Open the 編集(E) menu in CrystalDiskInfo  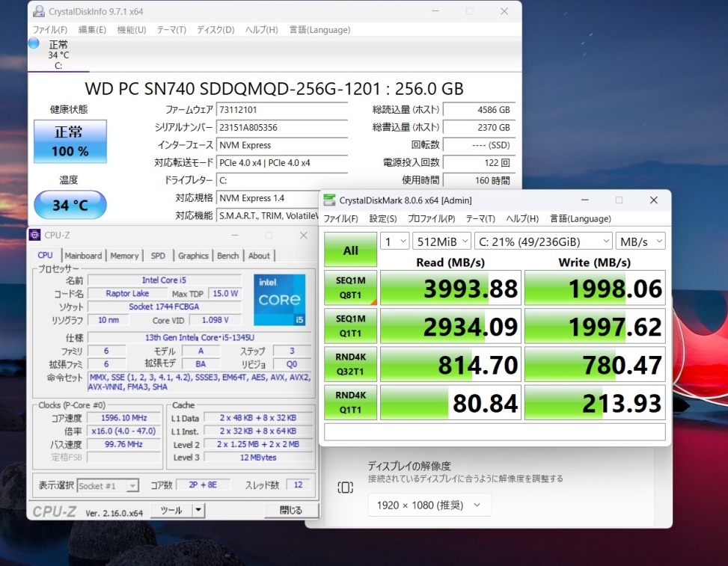coord(92,30)
